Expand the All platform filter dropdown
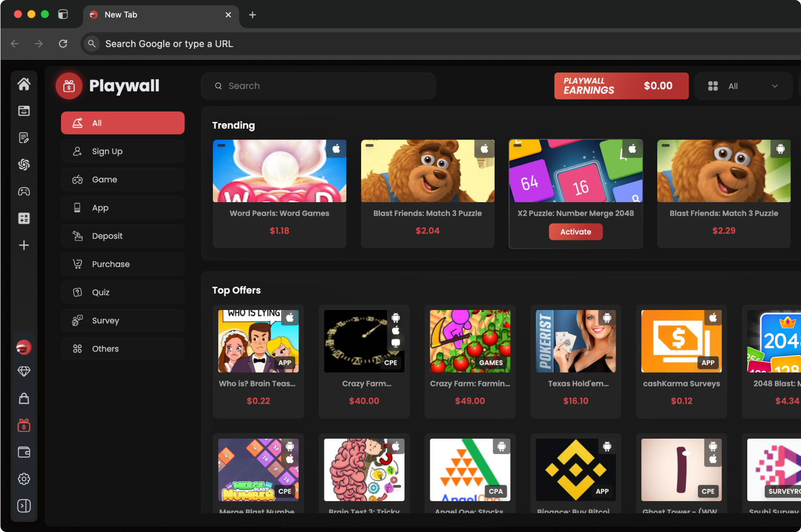The width and height of the screenshot is (801, 532). [743, 86]
